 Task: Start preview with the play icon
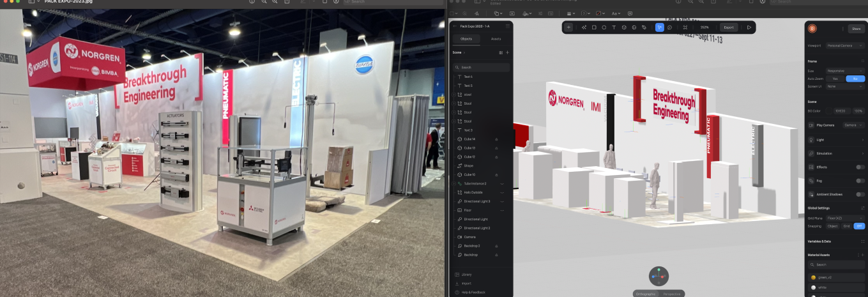[x=749, y=27]
